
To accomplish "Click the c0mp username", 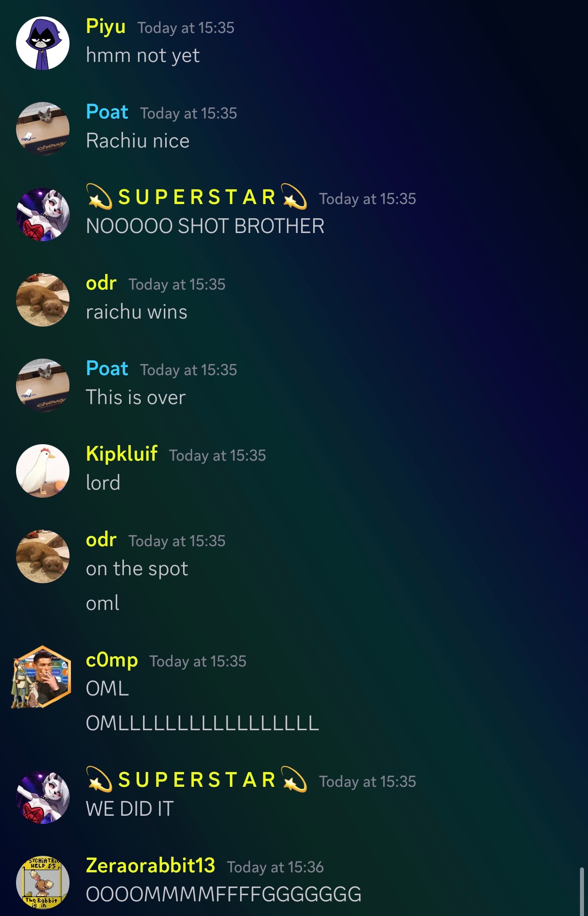I will tap(112, 660).
